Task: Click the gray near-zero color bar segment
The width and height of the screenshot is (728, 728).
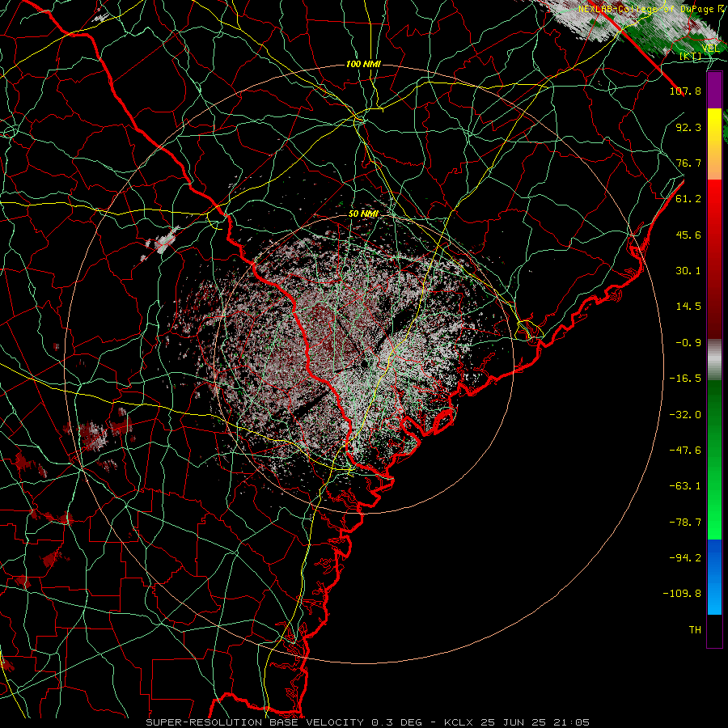Action: (714, 360)
